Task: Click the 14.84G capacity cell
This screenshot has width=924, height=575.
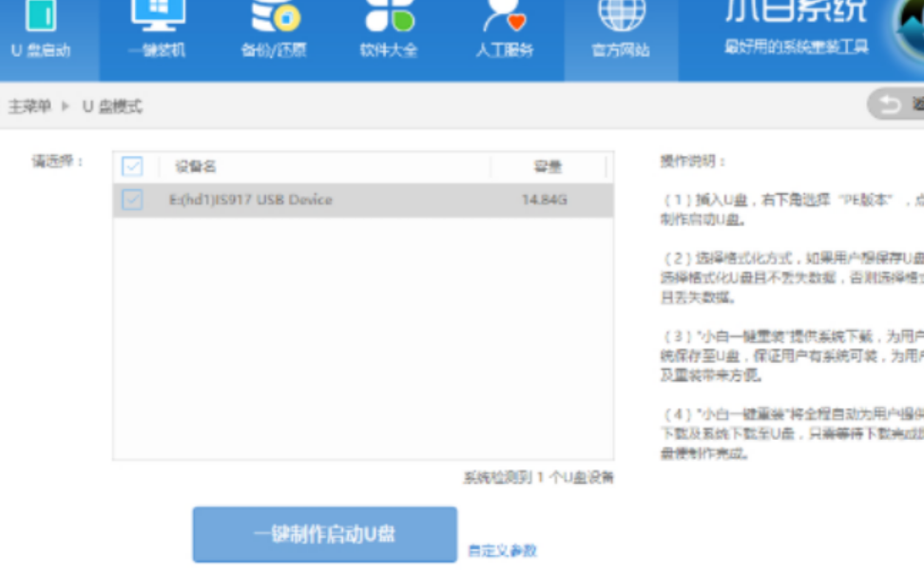Action: (x=544, y=201)
